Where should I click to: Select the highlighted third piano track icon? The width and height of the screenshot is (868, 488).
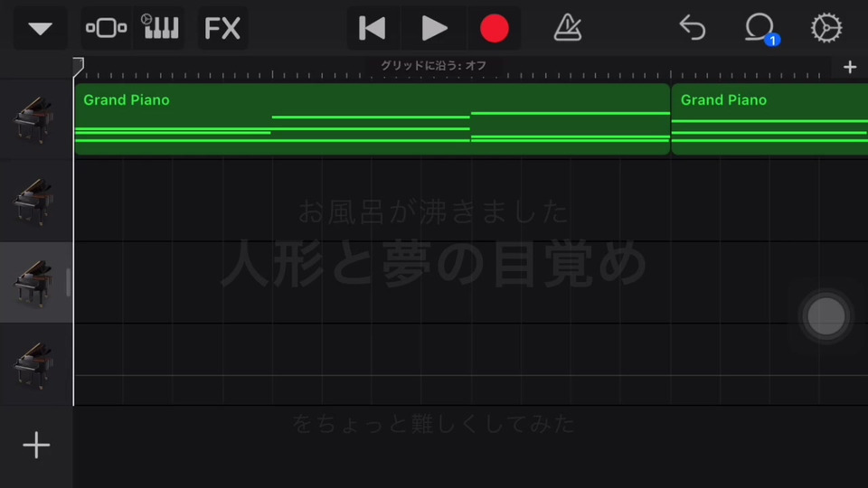point(35,283)
